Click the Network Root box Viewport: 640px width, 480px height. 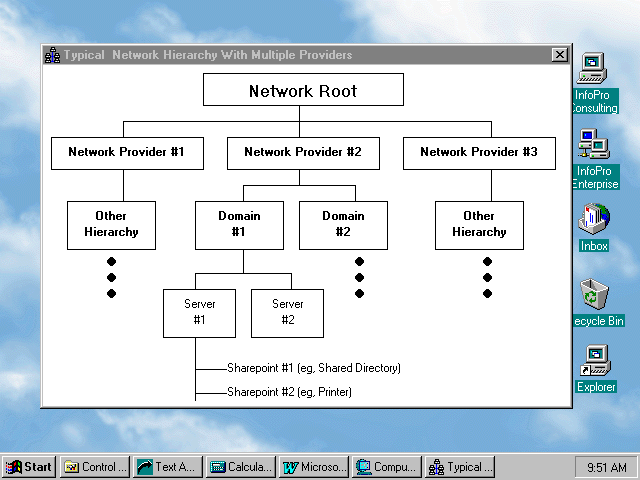click(x=303, y=91)
